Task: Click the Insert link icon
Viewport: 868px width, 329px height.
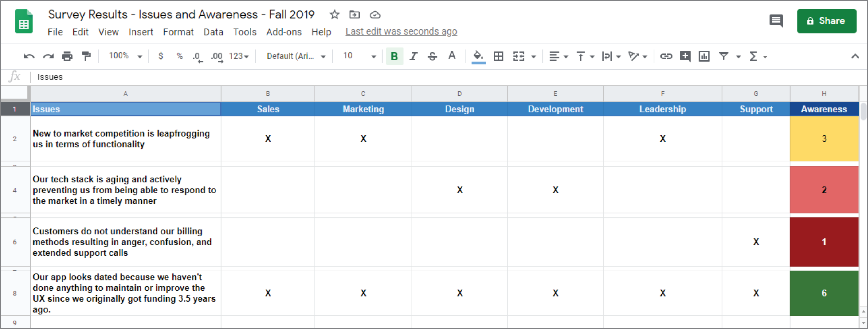Action: (666, 56)
